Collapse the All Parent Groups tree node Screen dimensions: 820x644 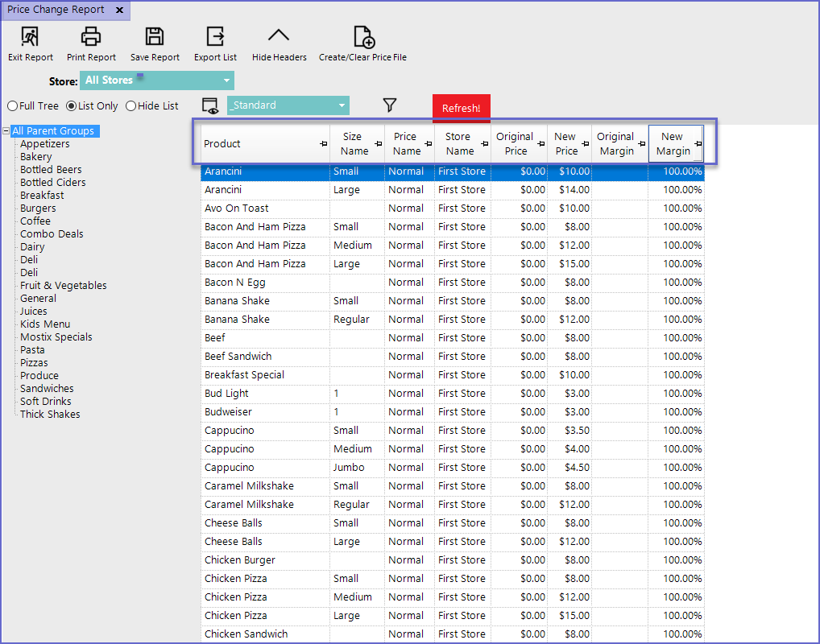click(x=6, y=131)
